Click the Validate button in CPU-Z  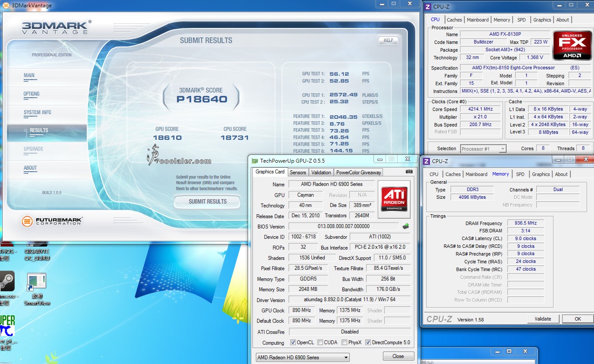click(543, 319)
